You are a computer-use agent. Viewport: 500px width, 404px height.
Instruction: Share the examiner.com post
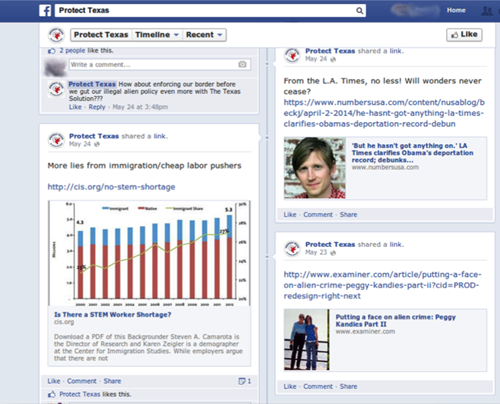(x=348, y=386)
